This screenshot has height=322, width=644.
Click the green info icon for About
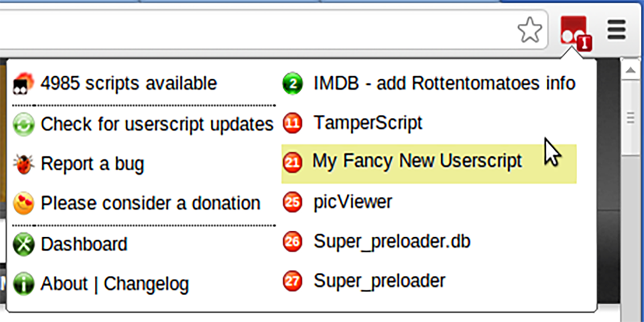pos(24,284)
